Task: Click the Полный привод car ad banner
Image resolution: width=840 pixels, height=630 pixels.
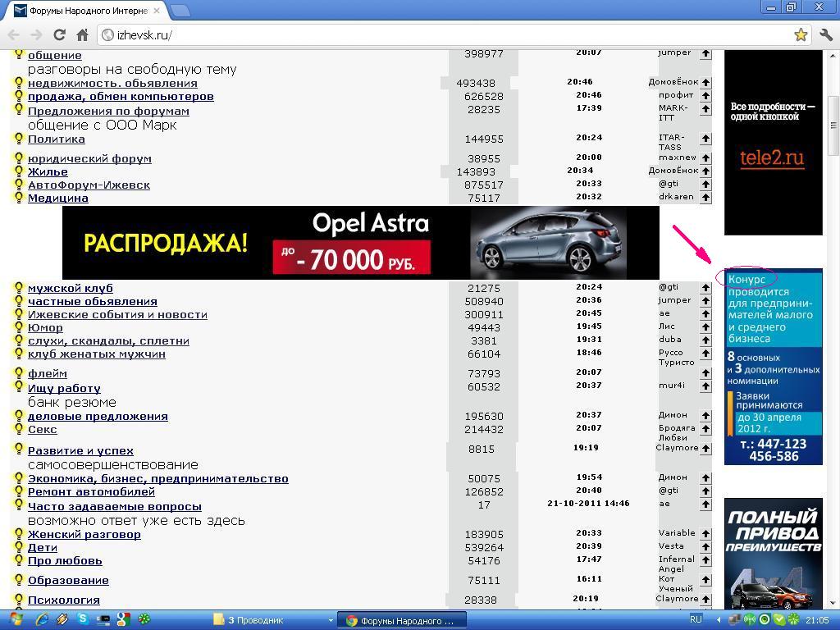Action: tap(773, 554)
